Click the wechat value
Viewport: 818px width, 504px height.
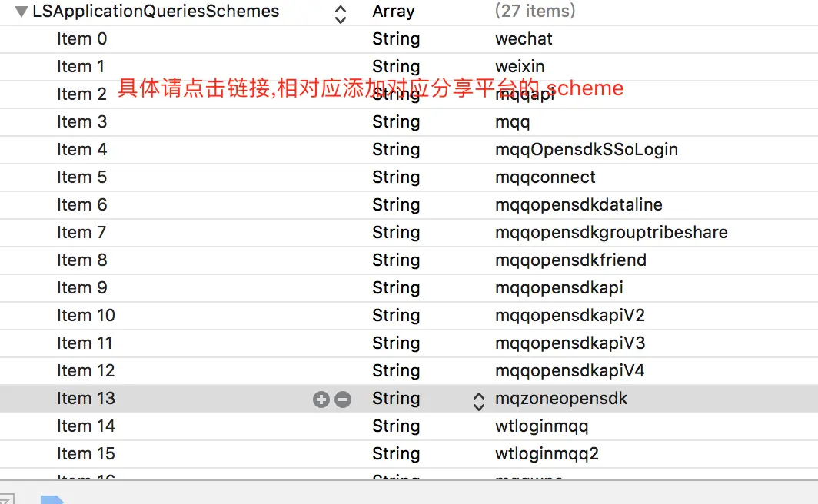click(524, 38)
